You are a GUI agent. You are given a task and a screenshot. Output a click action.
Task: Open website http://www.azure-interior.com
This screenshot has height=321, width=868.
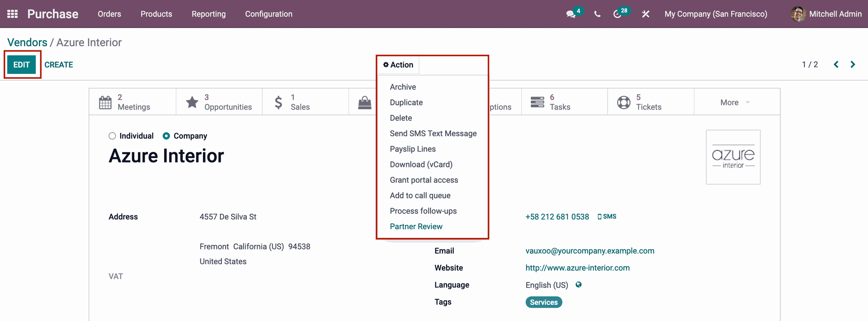pos(577,268)
